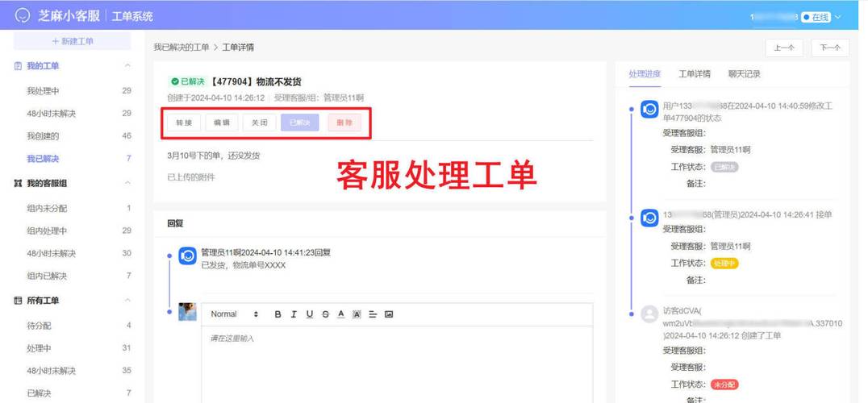
Task: Click avatar of the 14:26:41 接单 entry
Action: (649, 218)
